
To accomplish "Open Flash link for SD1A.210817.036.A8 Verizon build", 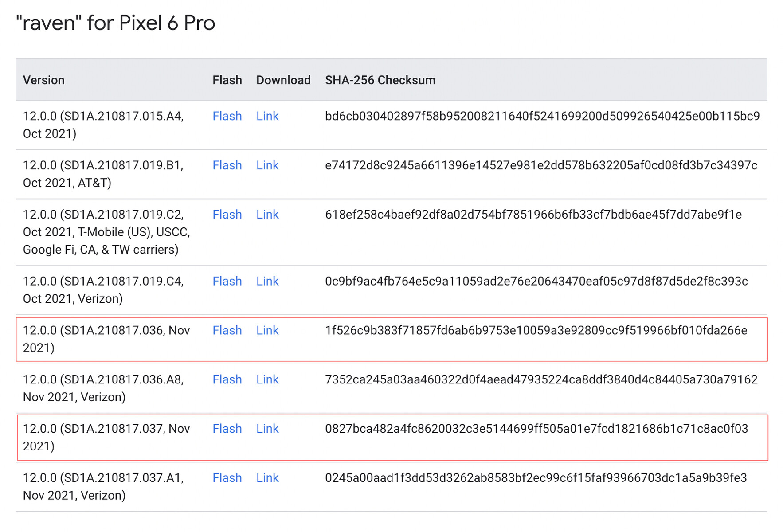I will [x=227, y=380].
